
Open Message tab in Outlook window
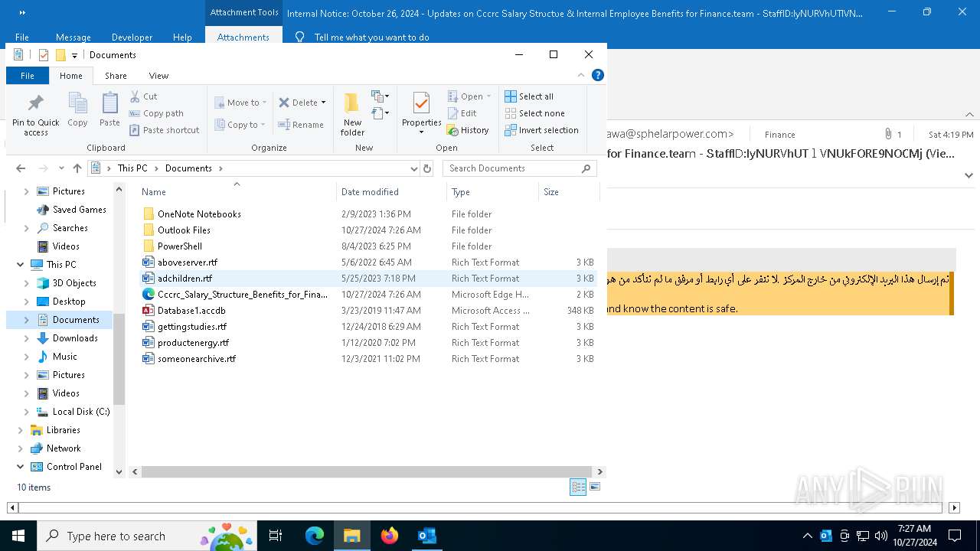coord(73,37)
